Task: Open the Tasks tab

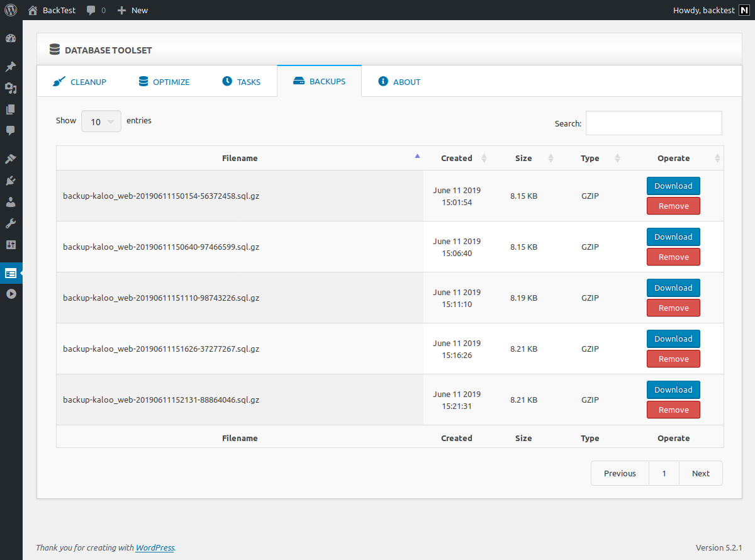Action: [x=241, y=82]
